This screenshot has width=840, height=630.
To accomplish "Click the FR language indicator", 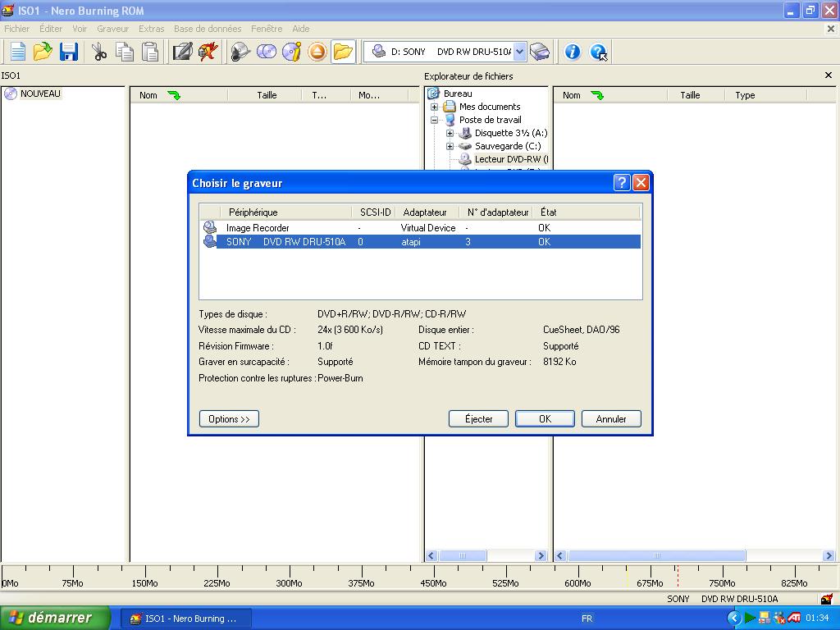I will (x=587, y=619).
